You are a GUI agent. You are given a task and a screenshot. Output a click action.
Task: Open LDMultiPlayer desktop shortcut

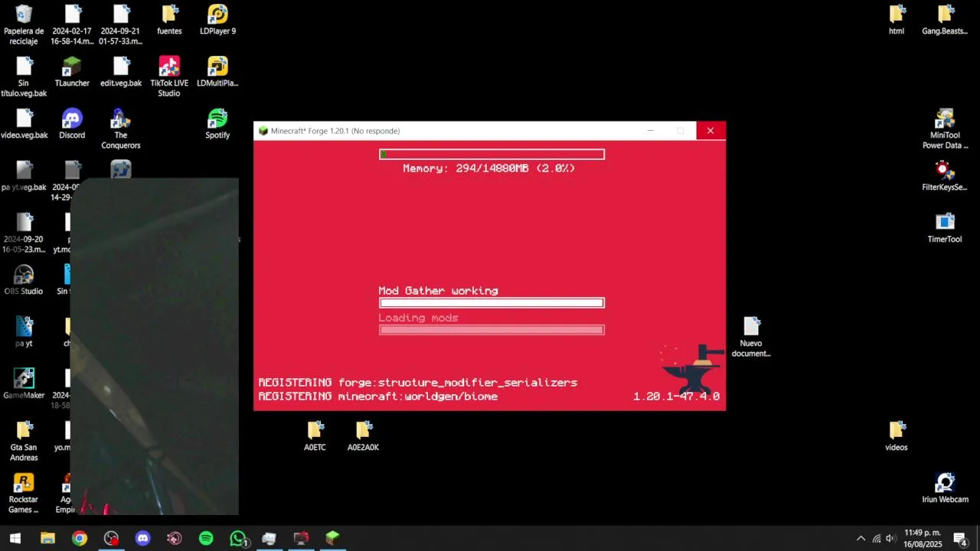[x=217, y=72]
